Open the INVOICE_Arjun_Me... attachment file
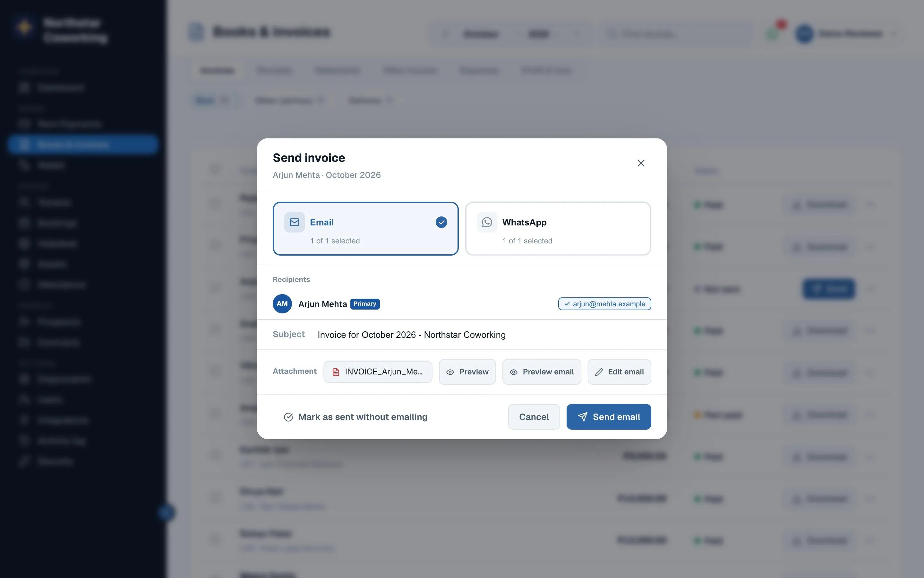 (x=378, y=372)
